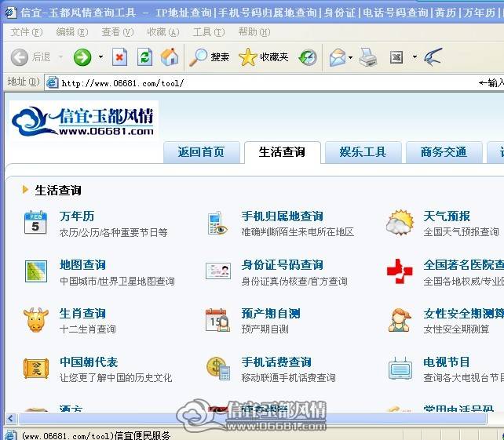Open the 女性安全期测算 title link
This screenshot has width=504, height=440.
point(463,314)
